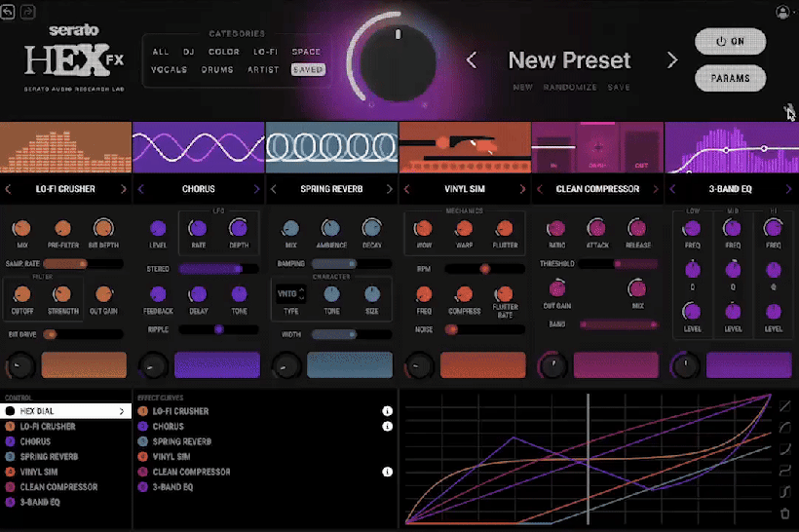
Task: Click the Lo-Fi Crusher spectrum thumbnail
Action: 65,147
